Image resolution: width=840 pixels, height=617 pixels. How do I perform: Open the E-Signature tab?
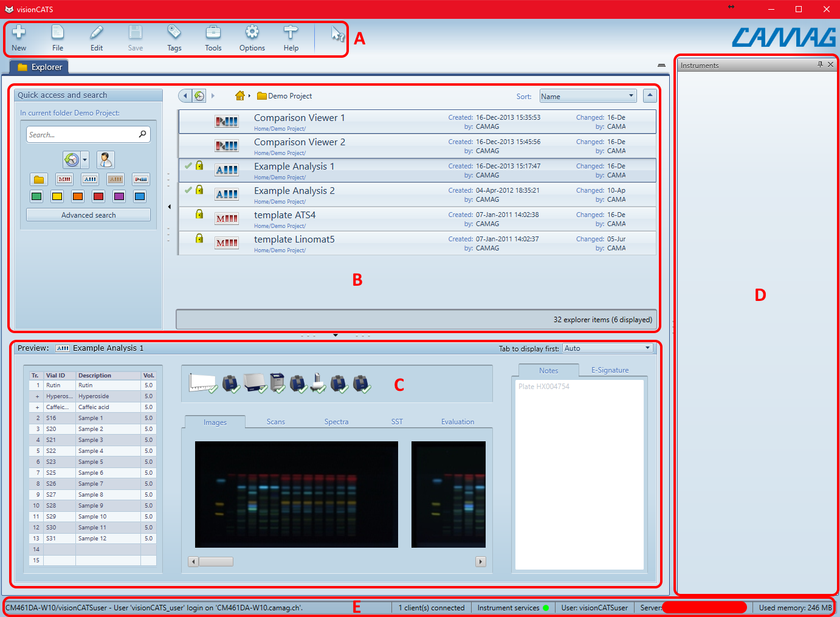pos(610,370)
